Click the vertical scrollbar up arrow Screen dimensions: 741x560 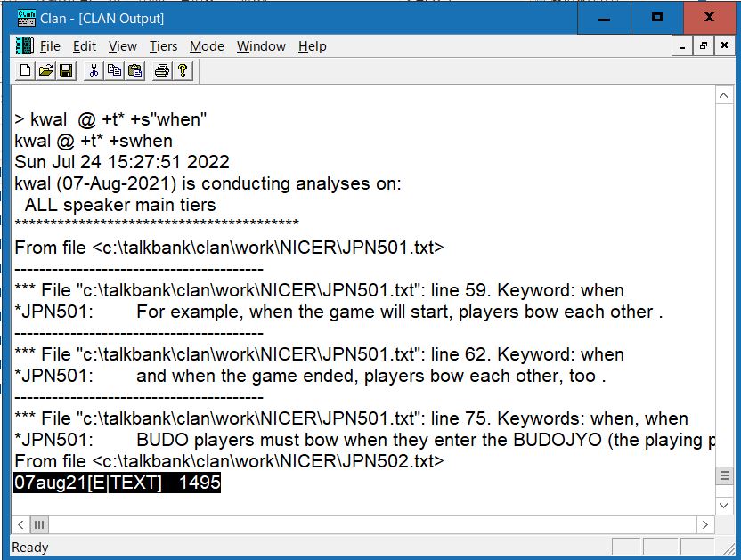pyautogui.click(x=724, y=96)
